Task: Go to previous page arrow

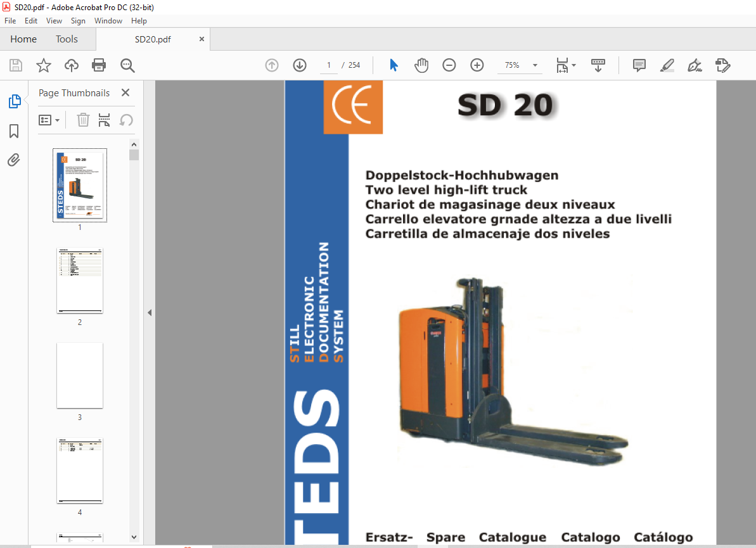Action: coord(272,65)
